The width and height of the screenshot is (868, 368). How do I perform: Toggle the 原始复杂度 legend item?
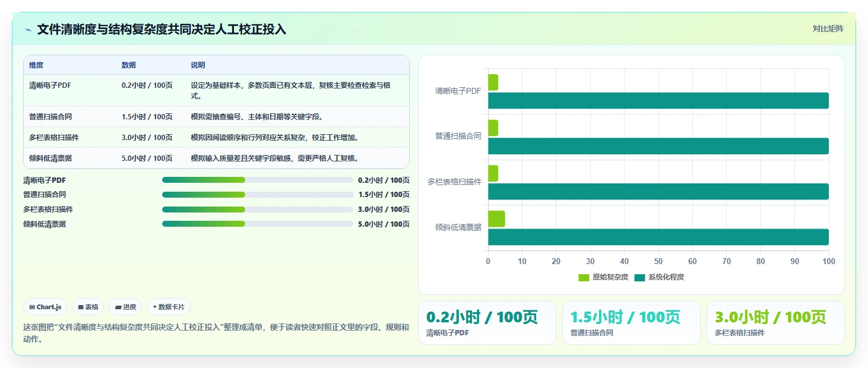click(603, 277)
